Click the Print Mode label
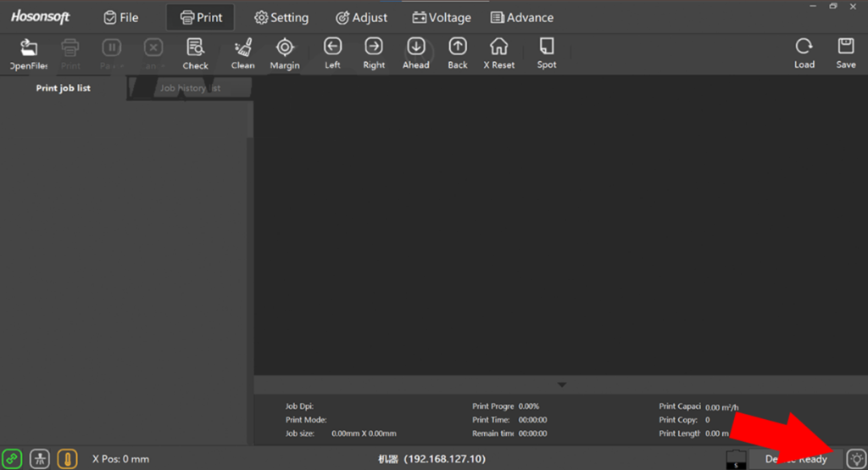Screen dimensions: 868x470 point(306,420)
